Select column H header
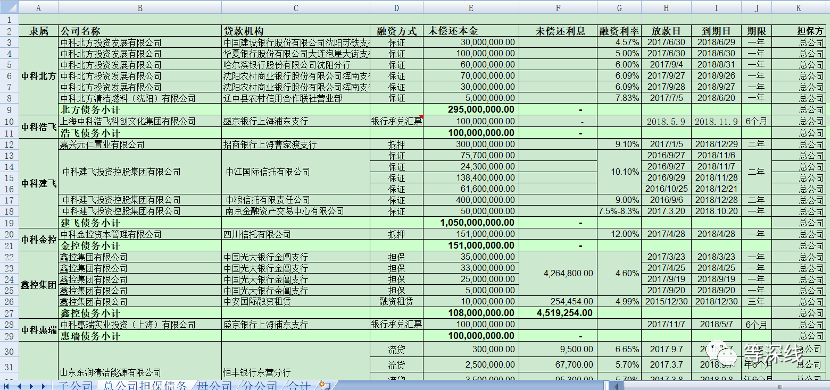The width and height of the screenshot is (830, 390). coord(666,7)
